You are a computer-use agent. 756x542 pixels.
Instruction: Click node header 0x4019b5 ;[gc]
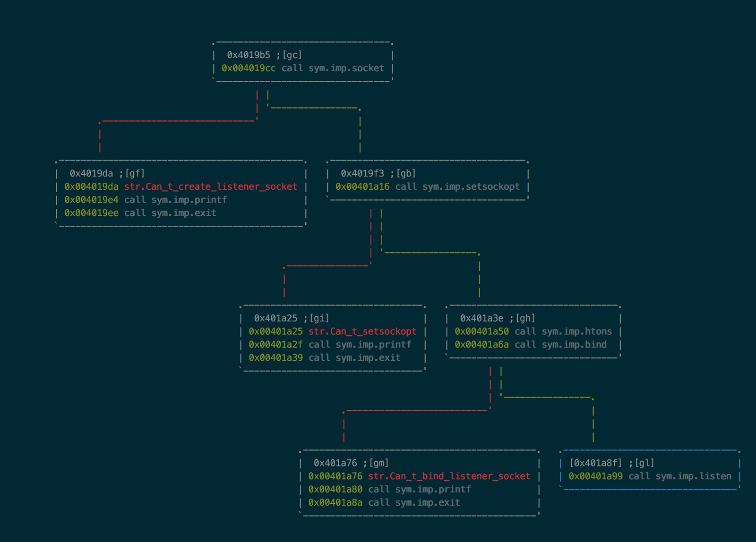coord(264,55)
